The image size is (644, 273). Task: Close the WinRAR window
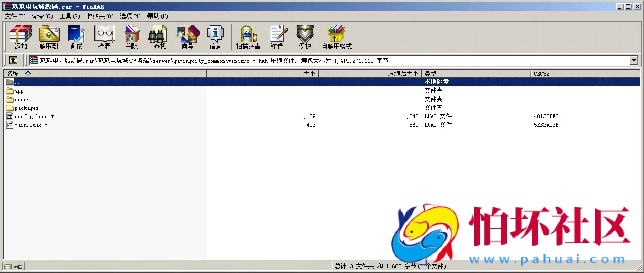(x=637, y=7)
